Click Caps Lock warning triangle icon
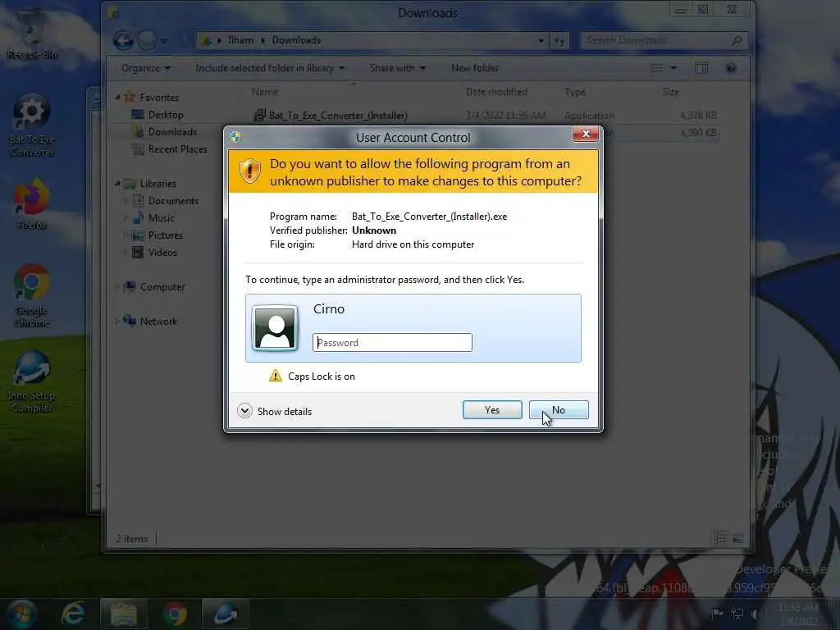The height and width of the screenshot is (630, 840). (x=276, y=376)
